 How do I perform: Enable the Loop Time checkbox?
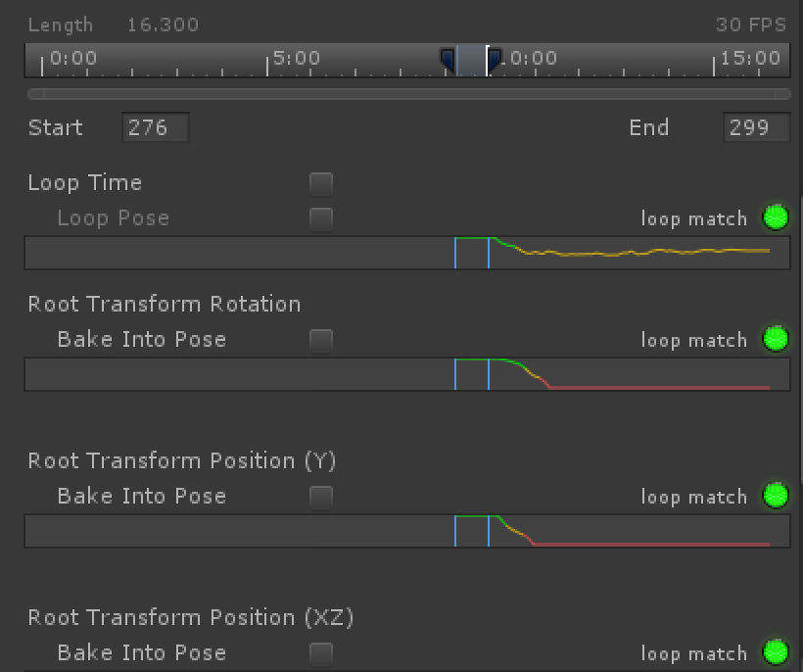point(320,183)
